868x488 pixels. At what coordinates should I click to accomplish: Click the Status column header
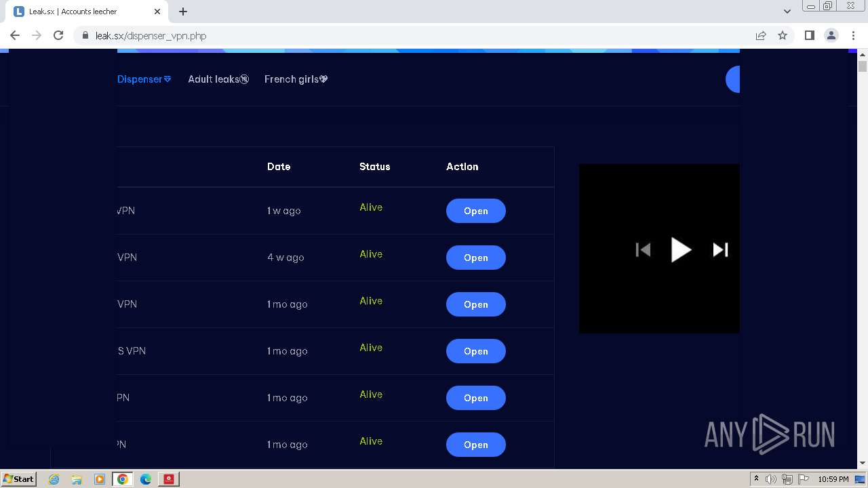click(x=374, y=167)
